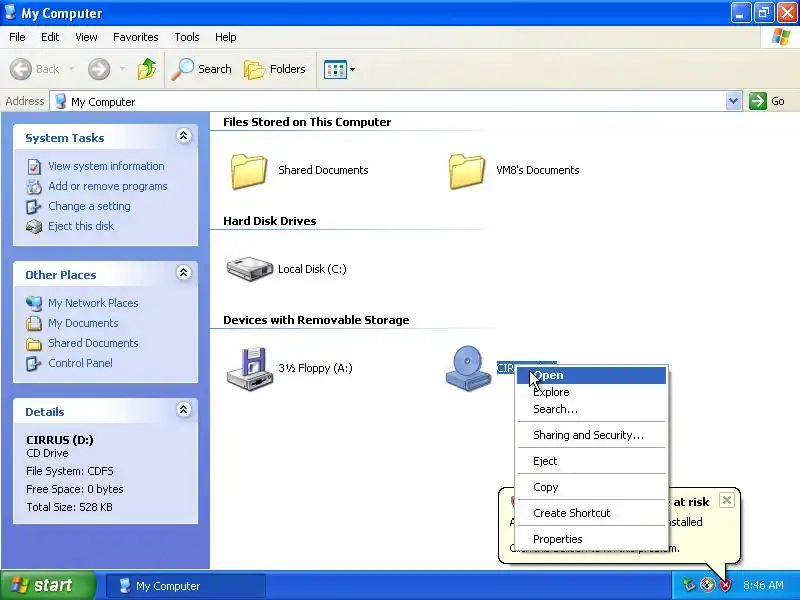Click the Control Panel sidebar icon
Viewport: 800px width, 600px height.
pos(34,363)
